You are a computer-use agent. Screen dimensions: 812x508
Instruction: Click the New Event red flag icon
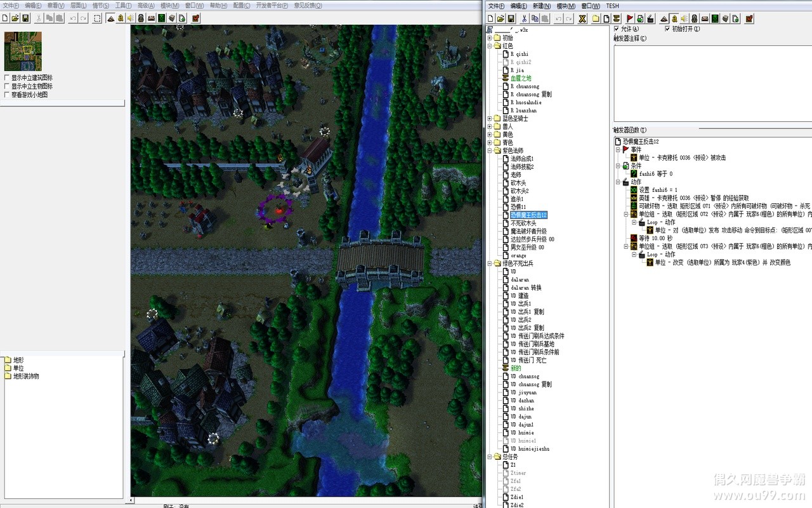point(630,18)
